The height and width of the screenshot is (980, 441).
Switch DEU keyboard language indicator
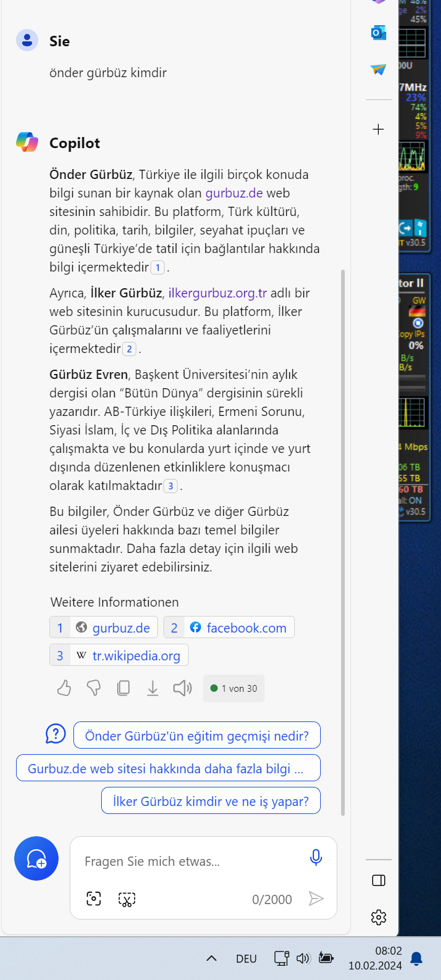[x=246, y=958]
